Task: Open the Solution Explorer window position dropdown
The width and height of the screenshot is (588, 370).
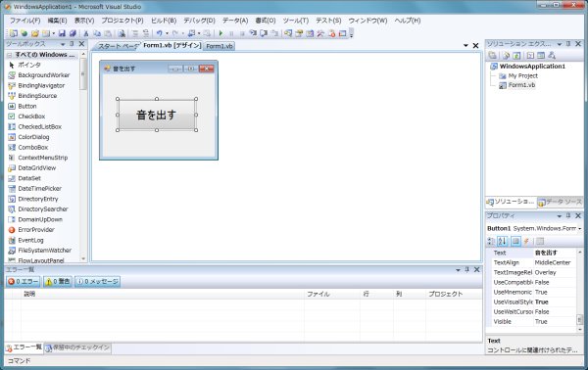Action: (560, 44)
